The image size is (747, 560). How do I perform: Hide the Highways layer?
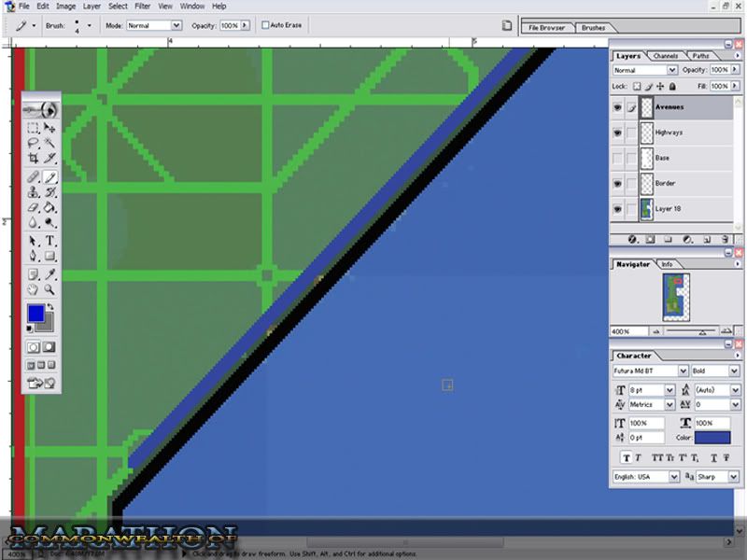617,133
